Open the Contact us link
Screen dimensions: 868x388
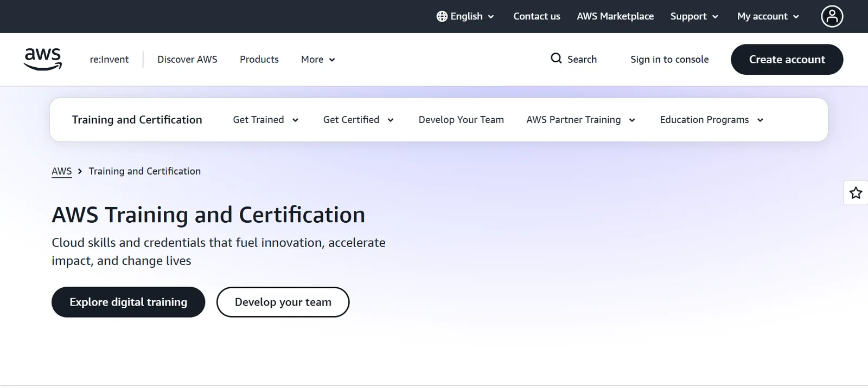537,16
